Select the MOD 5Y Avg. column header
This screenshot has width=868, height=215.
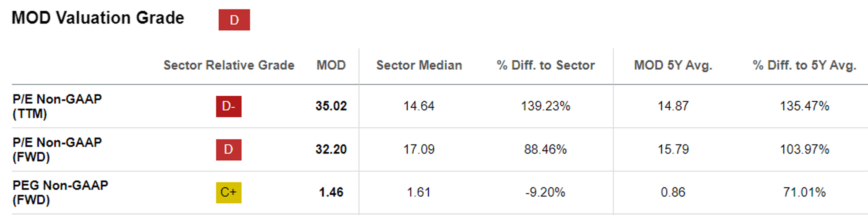pyautogui.click(x=673, y=65)
